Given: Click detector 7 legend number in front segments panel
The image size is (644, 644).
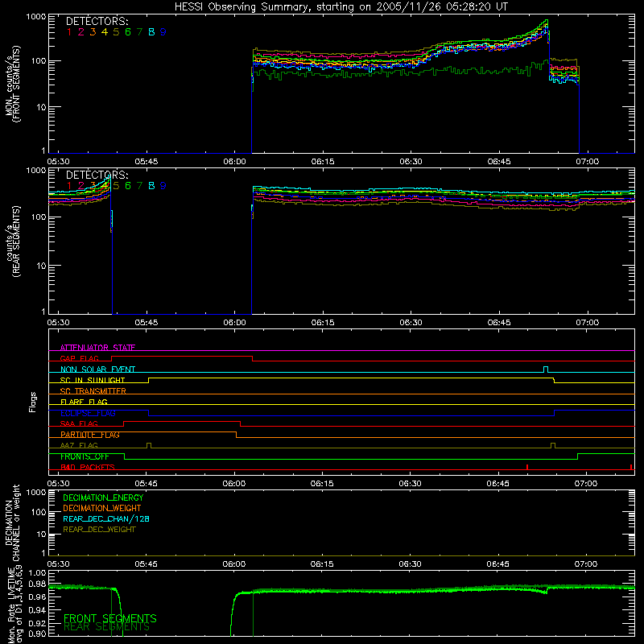Looking at the screenshot, I should 139,32.
